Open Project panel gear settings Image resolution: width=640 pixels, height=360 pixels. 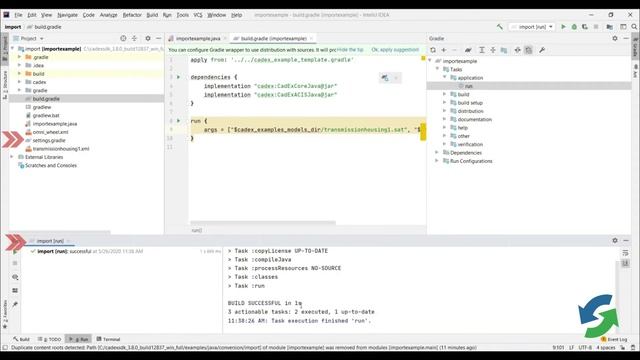[x=148, y=38]
